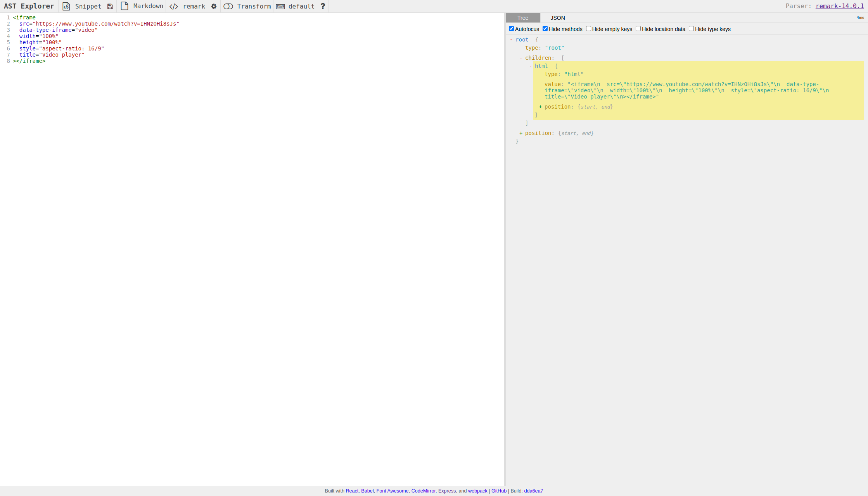Select the Tree tab
This screenshot has width=868, height=496.
pyautogui.click(x=522, y=17)
